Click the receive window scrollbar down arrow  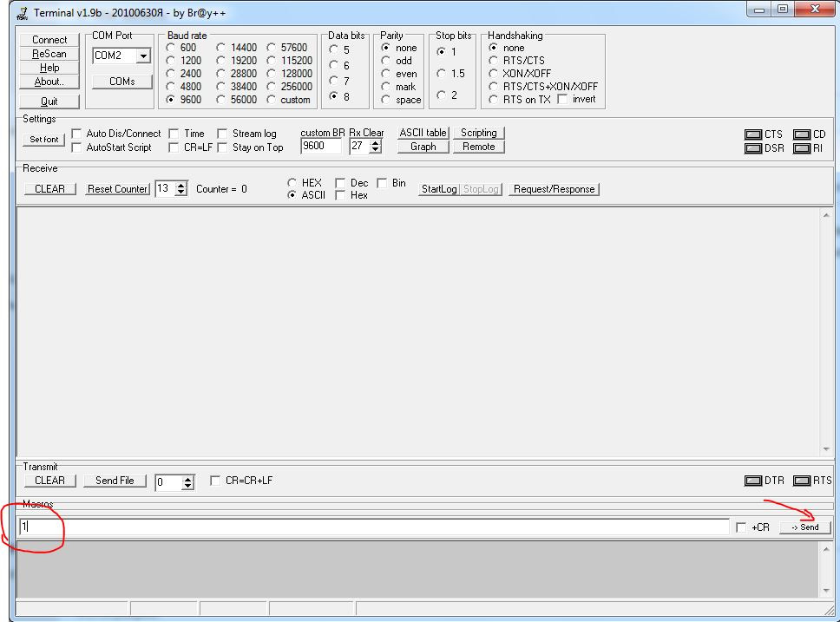pos(826,449)
